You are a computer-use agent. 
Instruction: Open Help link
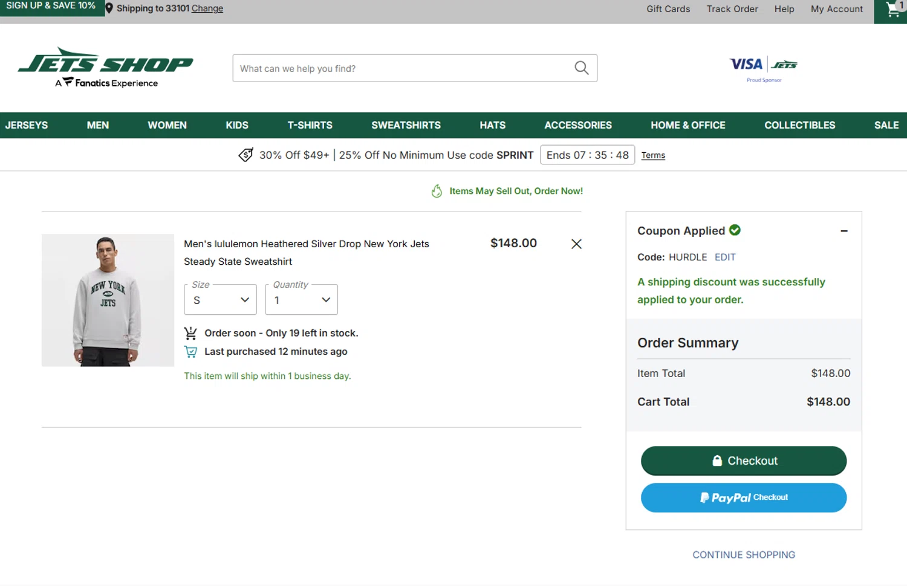click(x=784, y=9)
